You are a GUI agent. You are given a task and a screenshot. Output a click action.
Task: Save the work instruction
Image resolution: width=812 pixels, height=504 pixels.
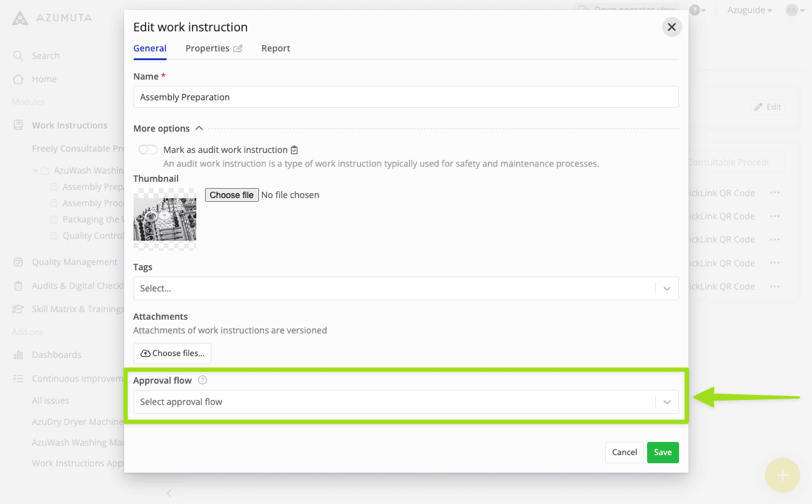[663, 452]
